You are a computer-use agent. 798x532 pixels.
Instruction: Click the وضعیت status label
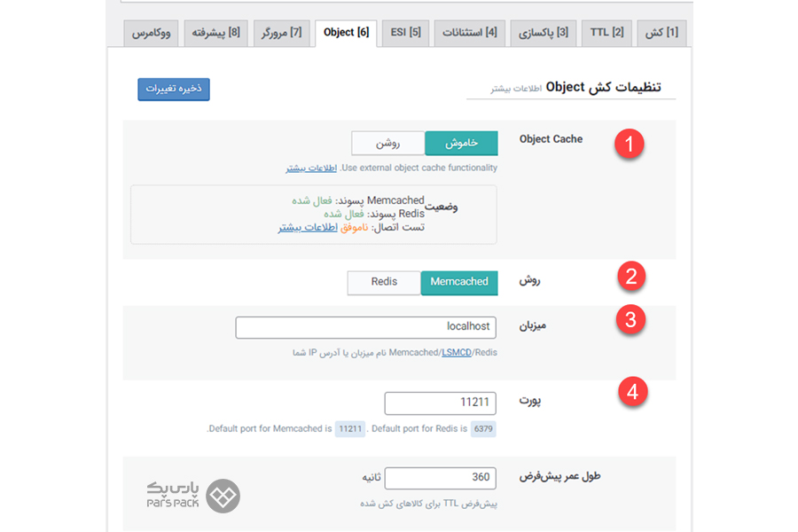tap(442, 207)
